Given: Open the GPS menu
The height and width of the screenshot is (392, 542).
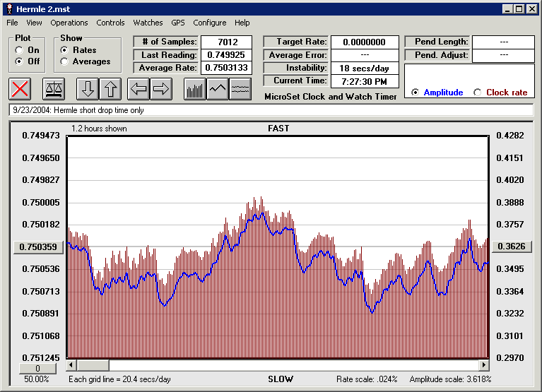Looking at the screenshot, I should coord(177,23).
